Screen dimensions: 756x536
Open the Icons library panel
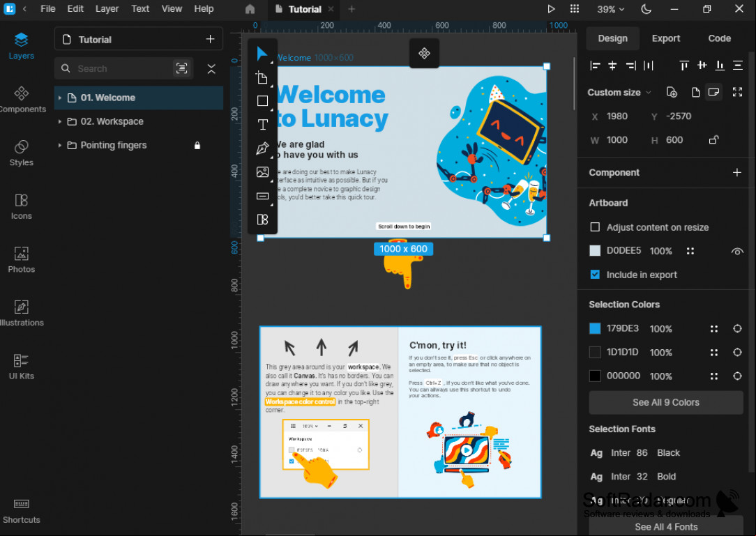(x=21, y=206)
